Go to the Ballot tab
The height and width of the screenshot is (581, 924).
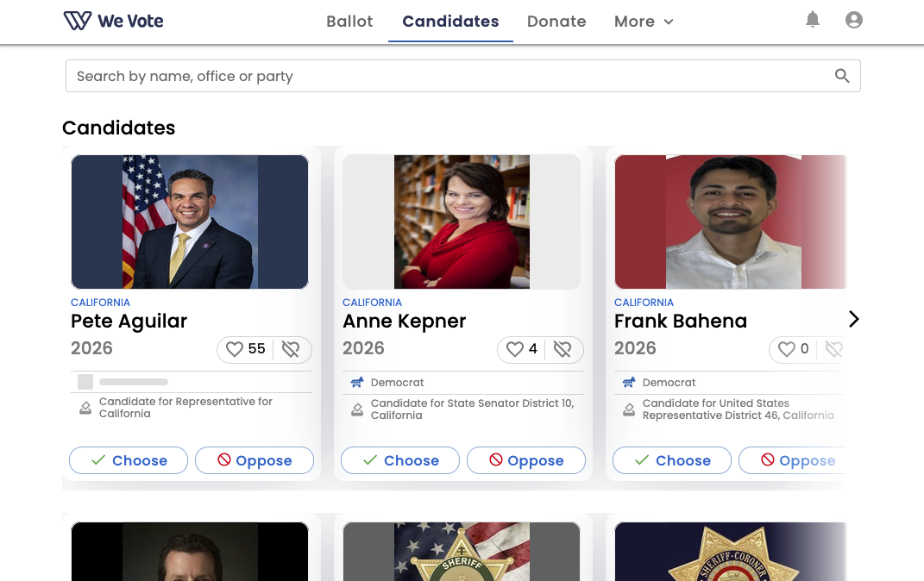tap(349, 22)
